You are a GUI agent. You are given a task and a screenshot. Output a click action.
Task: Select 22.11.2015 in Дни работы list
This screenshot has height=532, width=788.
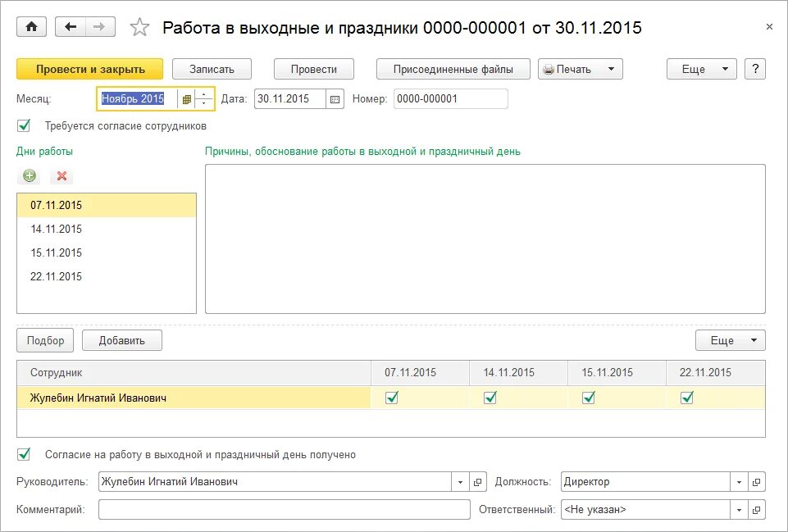[x=107, y=275]
